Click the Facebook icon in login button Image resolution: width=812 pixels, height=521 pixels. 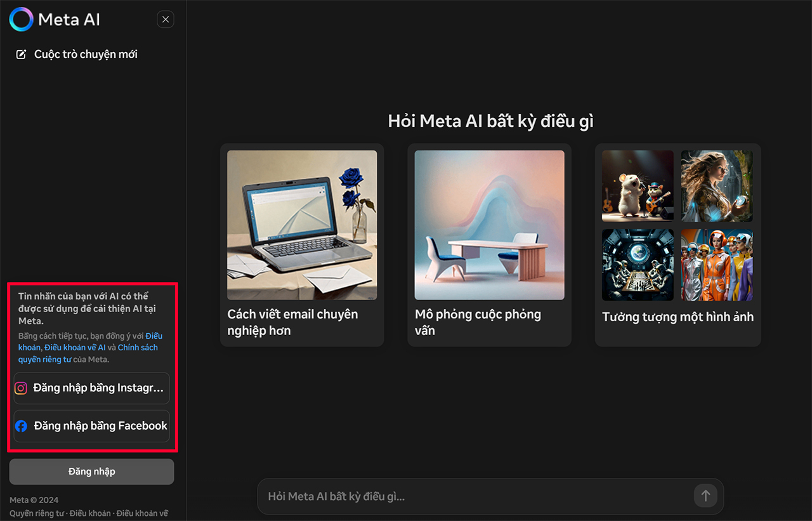pyautogui.click(x=21, y=426)
